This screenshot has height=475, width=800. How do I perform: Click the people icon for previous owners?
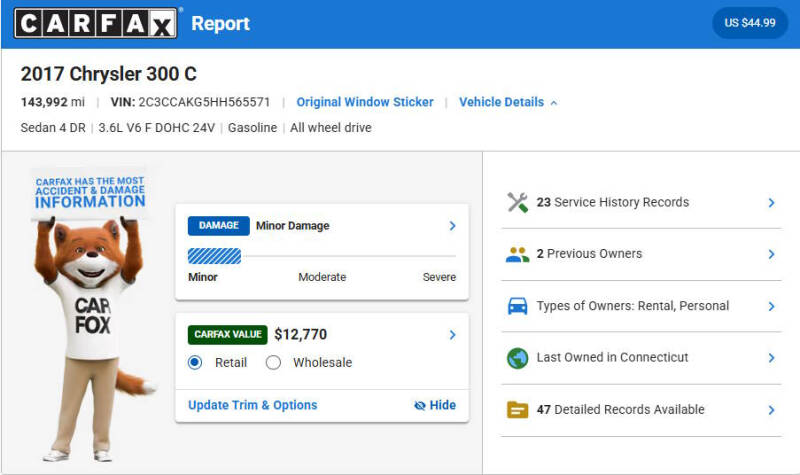tap(517, 254)
